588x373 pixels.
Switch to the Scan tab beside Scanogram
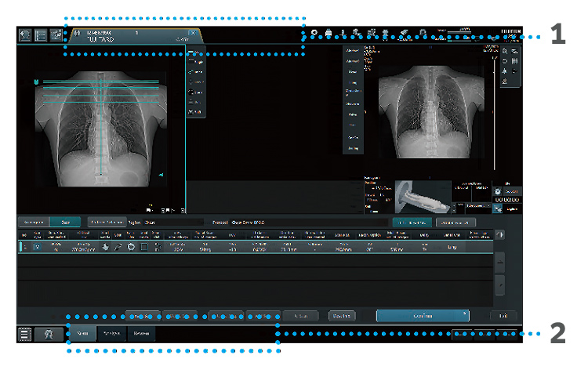point(65,223)
